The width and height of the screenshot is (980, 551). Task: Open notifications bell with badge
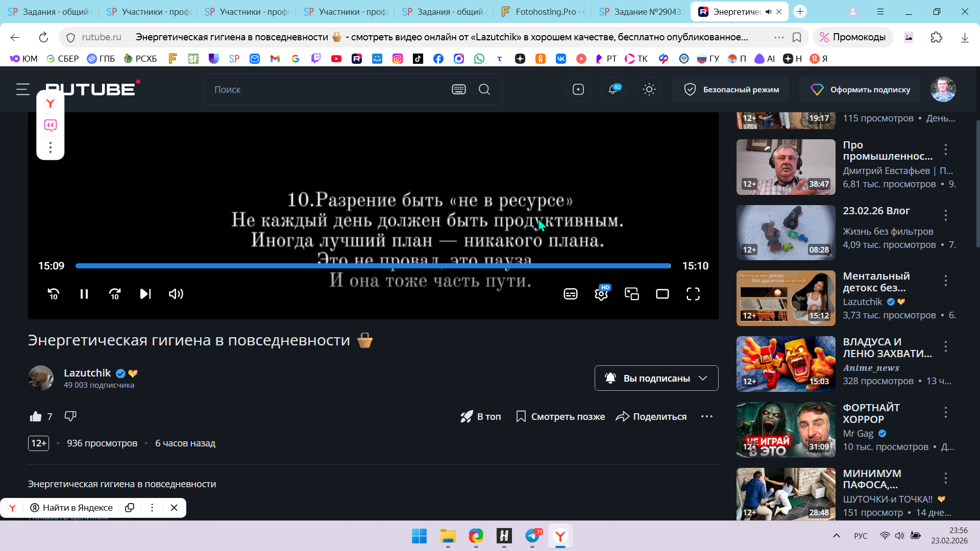614,89
